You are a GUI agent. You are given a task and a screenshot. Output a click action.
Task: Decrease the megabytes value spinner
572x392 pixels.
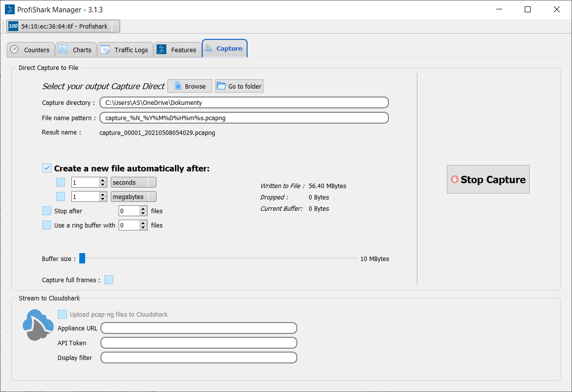pyautogui.click(x=103, y=199)
